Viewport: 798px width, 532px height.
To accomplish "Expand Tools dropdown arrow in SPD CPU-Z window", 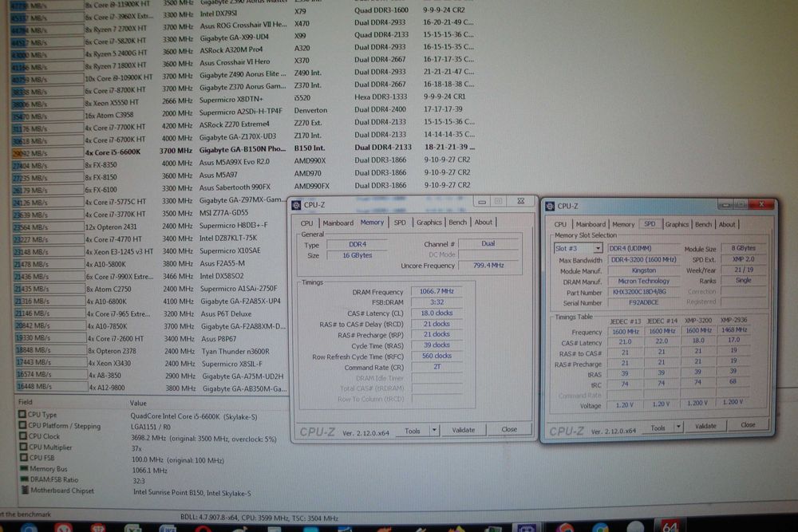I will point(678,428).
